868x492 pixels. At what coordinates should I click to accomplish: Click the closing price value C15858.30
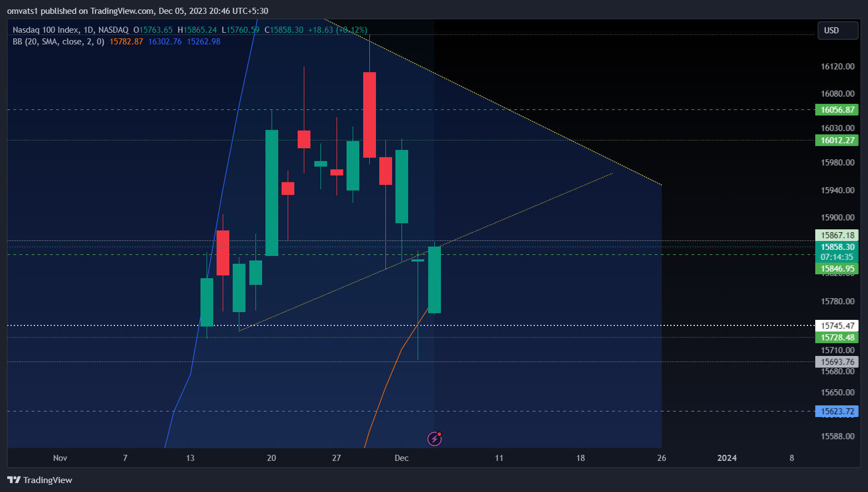[284, 30]
